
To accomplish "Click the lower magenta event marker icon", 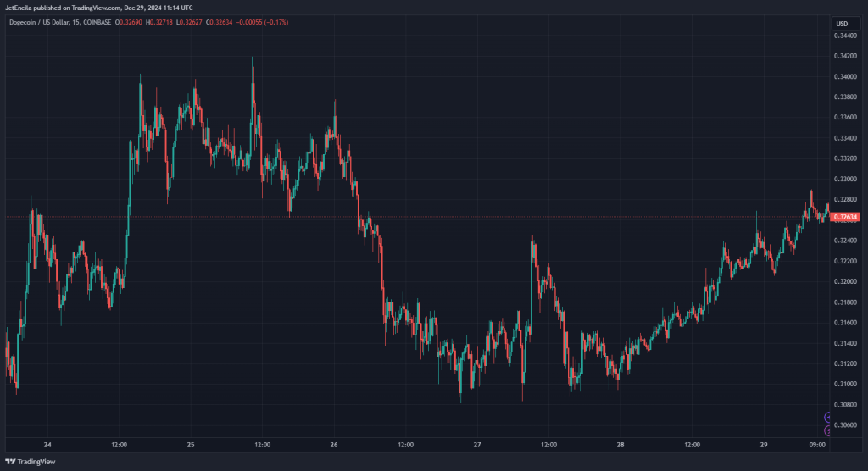I will click(x=827, y=430).
